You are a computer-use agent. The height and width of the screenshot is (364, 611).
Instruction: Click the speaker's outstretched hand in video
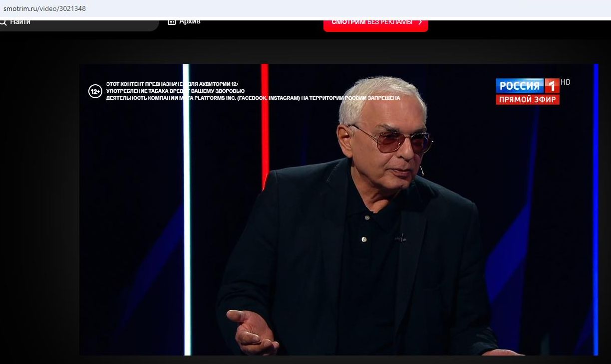tap(252, 330)
